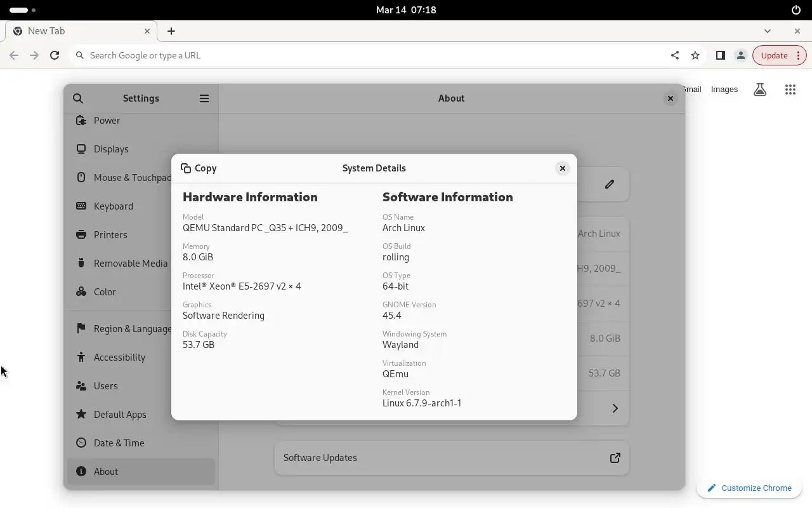Toggle the Chrome side panel icon
This screenshot has width=812, height=508.
click(x=720, y=55)
